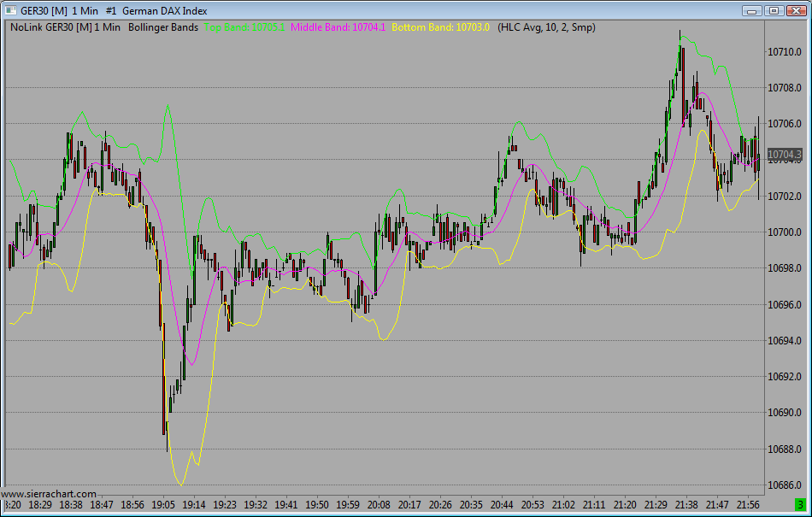
Task: Click the 10692.0 price scale label
Action: click(784, 377)
